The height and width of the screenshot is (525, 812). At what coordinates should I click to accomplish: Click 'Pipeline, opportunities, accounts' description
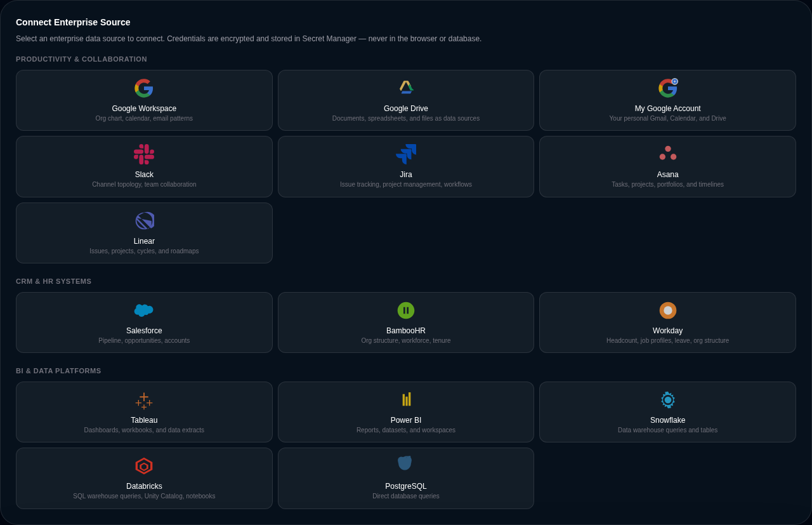tap(144, 341)
